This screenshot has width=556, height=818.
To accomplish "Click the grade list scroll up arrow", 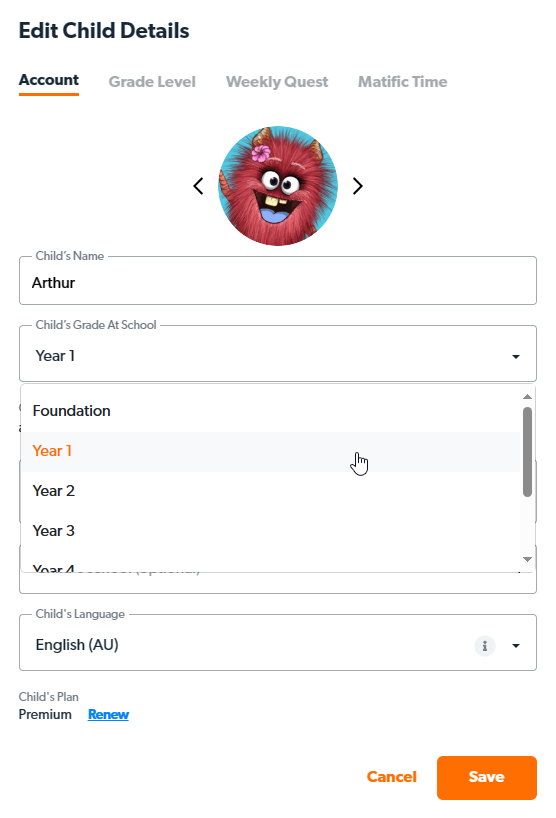I will point(527,397).
